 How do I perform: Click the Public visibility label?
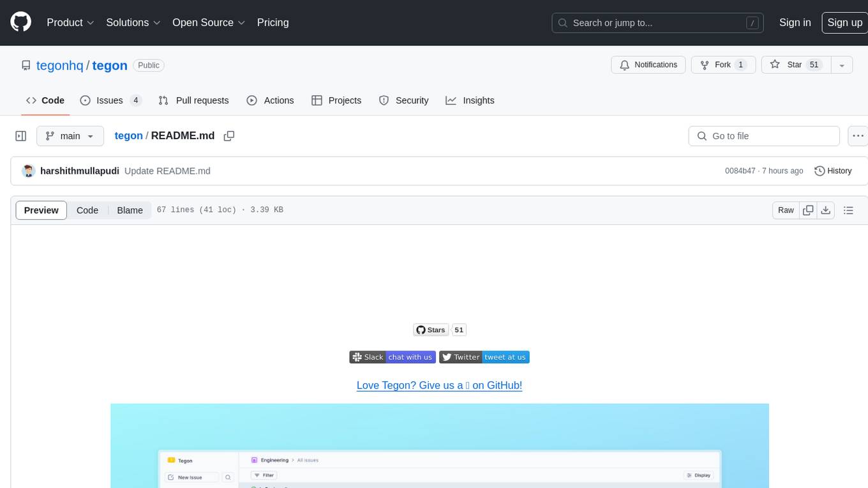149,65
